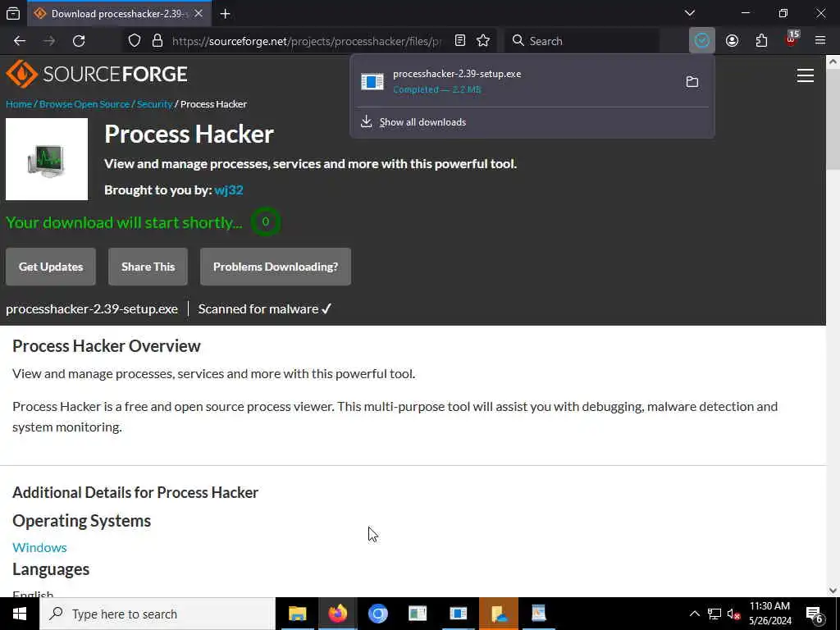Click the network tray icon

pyautogui.click(x=714, y=614)
